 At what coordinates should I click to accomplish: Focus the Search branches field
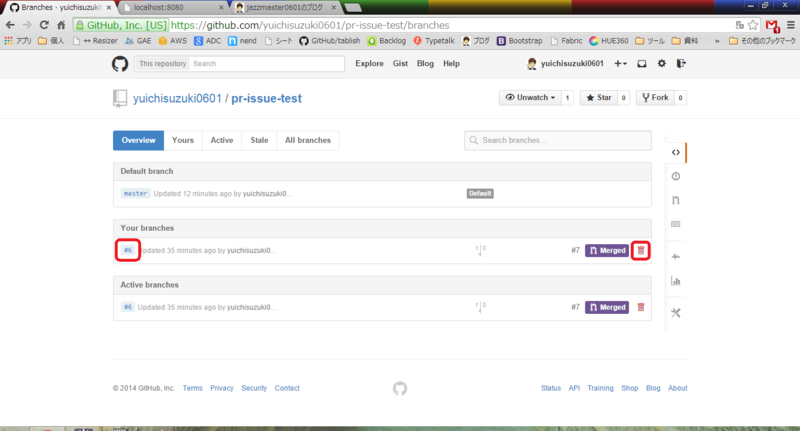pyautogui.click(x=558, y=140)
